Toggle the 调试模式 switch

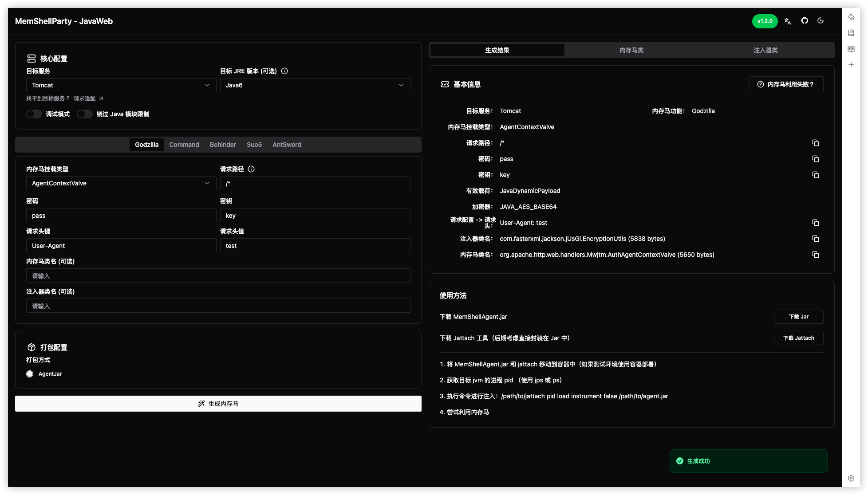34,114
